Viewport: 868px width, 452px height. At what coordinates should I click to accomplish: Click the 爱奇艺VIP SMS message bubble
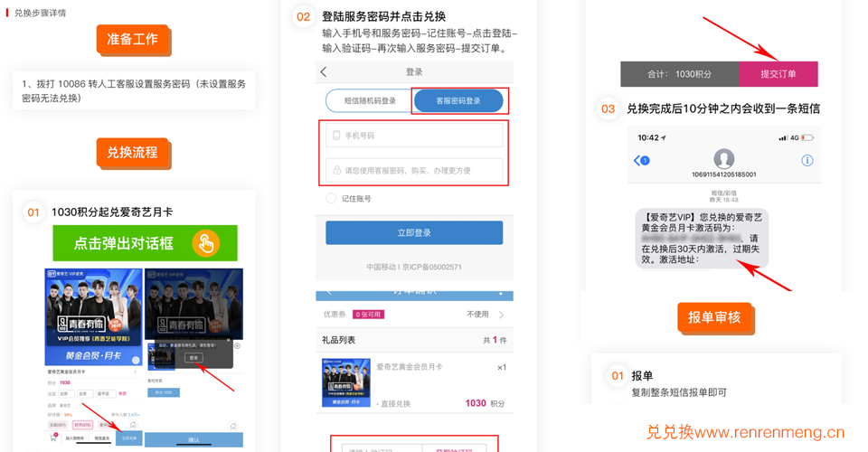click(702, 239)
